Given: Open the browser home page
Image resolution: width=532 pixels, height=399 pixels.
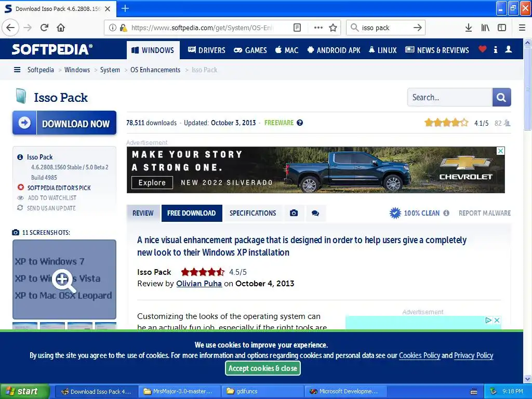Looking at the screenshot, I should click(x=61, y=28).
